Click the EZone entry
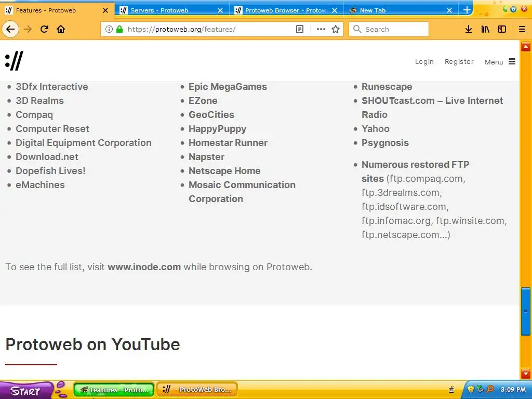The image size is (532, 399). (203, 101)
